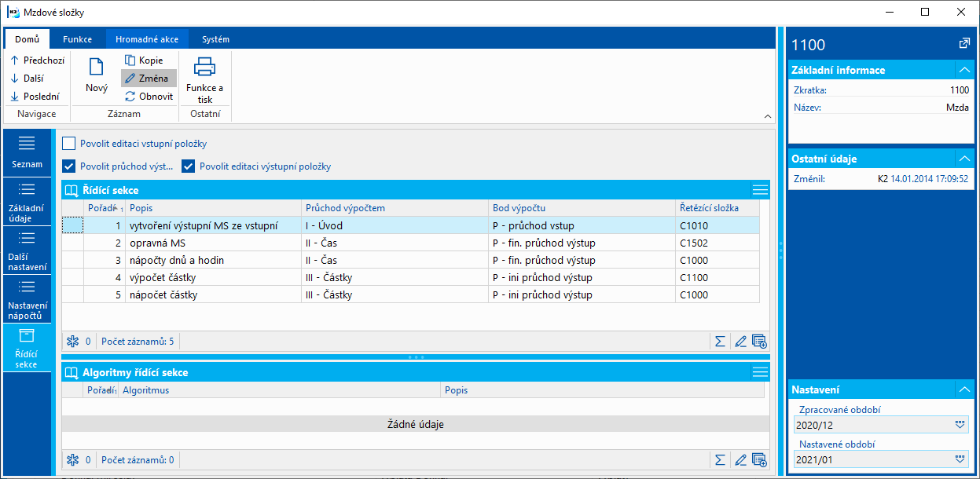Select row 'opravná MS'
Image resolution: width=980 pixels, height=479 pixels.
coord(411,243)
